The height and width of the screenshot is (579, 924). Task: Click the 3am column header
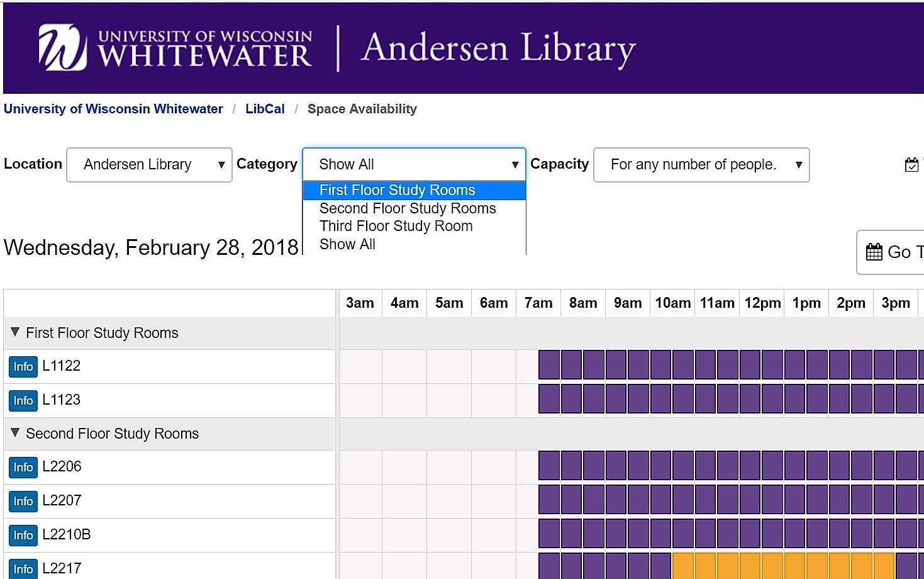tap(360, 303)
